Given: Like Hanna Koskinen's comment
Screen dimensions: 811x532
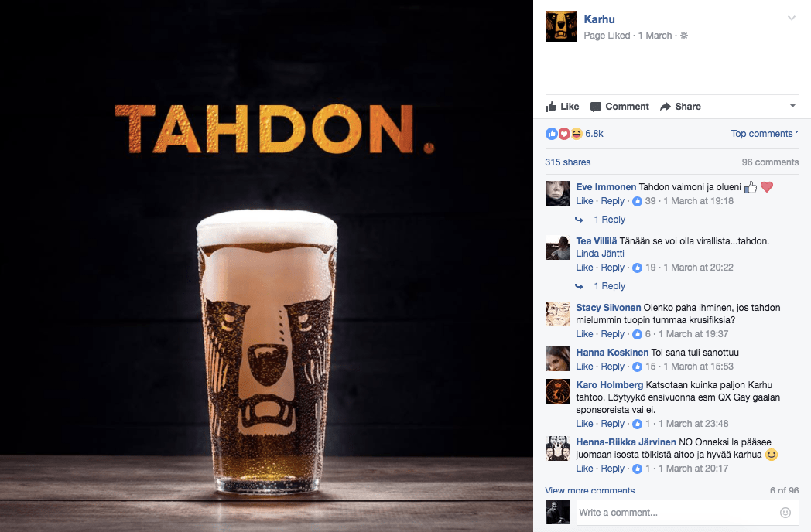Looking at the screenshot, I should [x=584, y=366].
